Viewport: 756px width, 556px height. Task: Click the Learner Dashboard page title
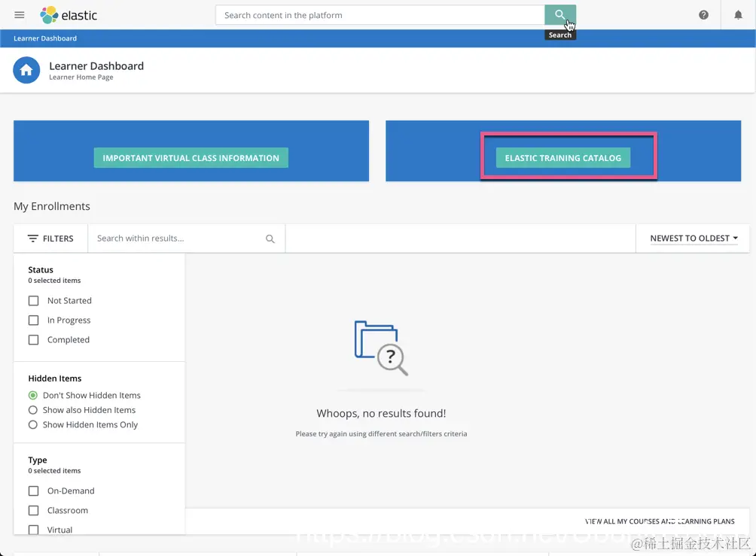(x=96, y=66)
